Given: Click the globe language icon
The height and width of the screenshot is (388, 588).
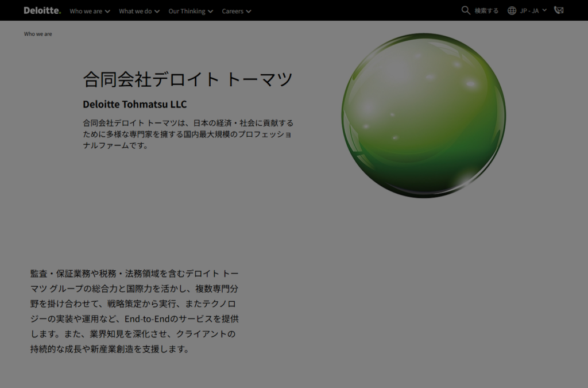Looking at the screenshot, I should point(512,10).
